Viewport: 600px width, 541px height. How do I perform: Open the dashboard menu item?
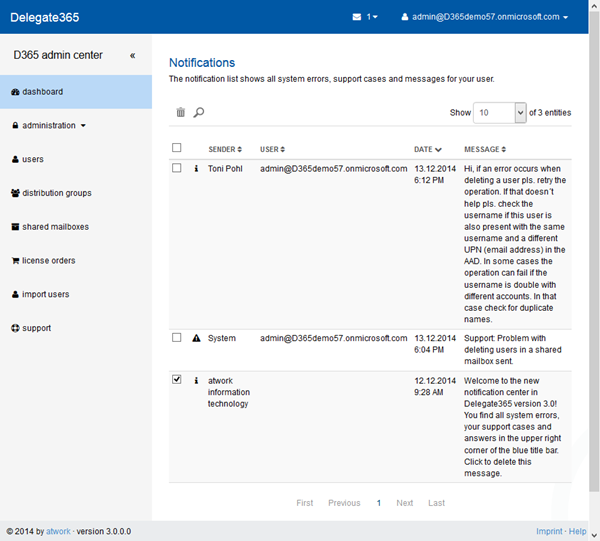click(76, 92)
